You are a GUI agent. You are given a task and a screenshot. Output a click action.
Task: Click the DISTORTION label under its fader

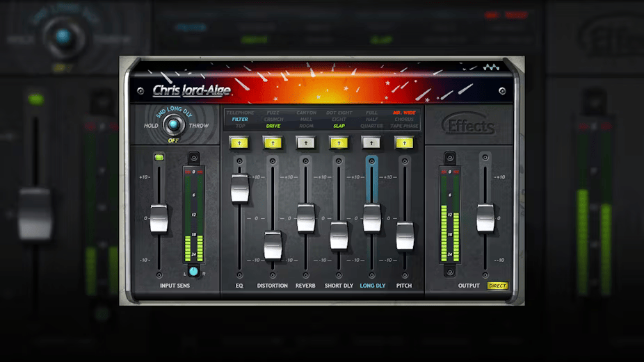[273, 286]
